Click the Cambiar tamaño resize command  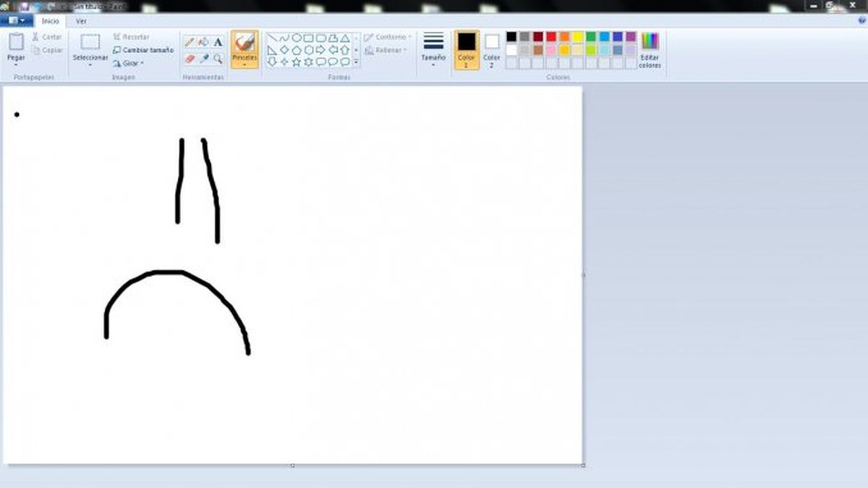[143, 49]
